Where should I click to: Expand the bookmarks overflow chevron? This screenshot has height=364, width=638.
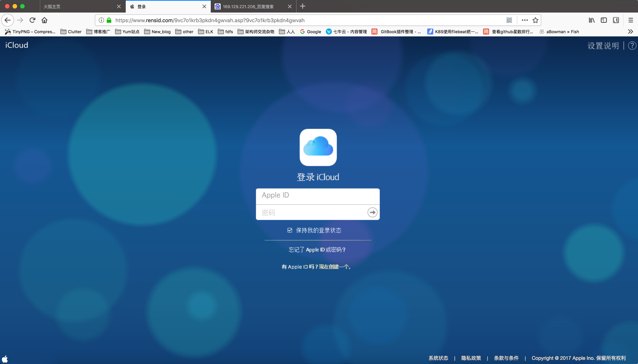(x=630, y=32)
